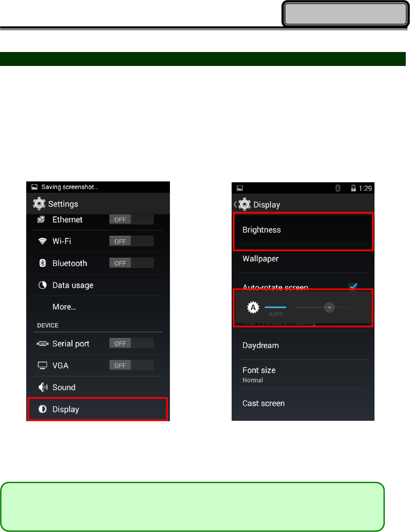The image size is (410, 532).
Task: Go back using the Display header chevron
Action: point(235,205)
